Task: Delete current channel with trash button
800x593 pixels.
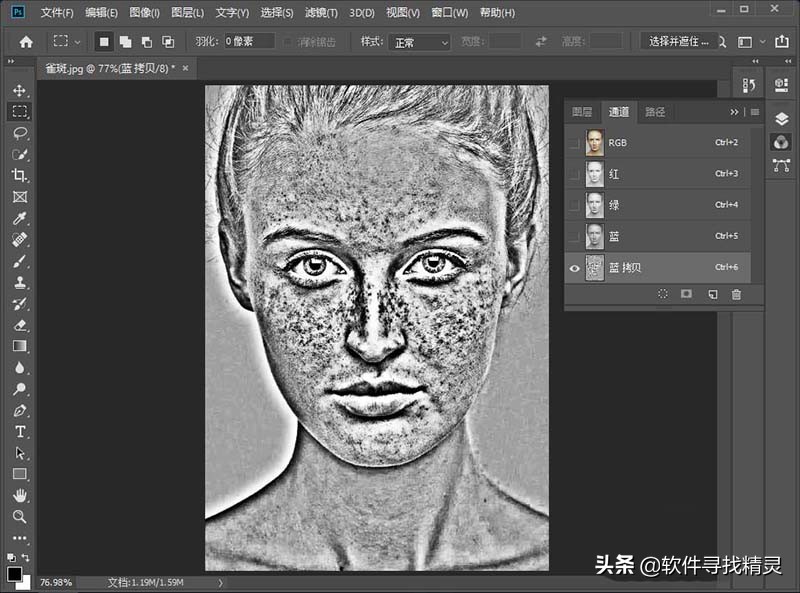Action: 737,293
